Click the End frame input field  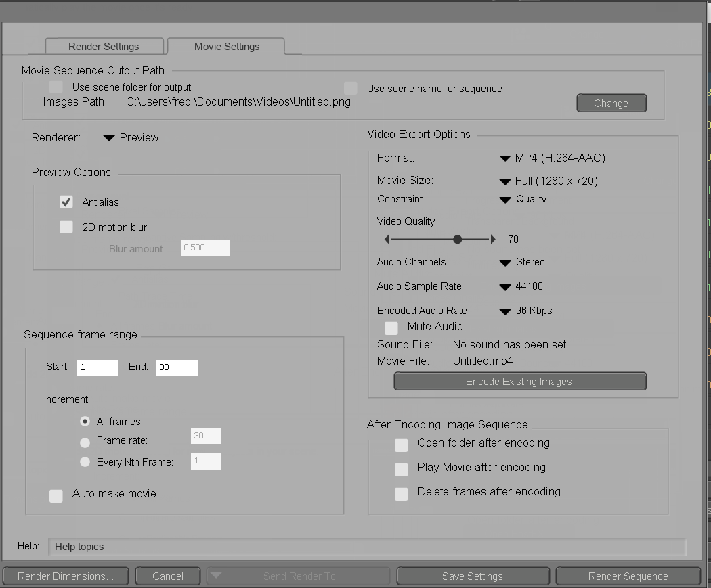tap(177, 367)
